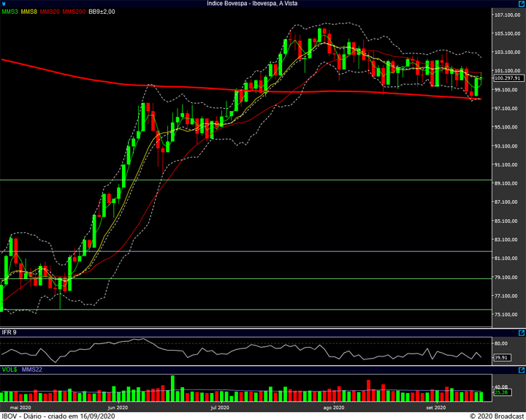The image size is (526, 420).
Task: Click the IFR 9 panel options icon
Action: [x=521, y=333]
